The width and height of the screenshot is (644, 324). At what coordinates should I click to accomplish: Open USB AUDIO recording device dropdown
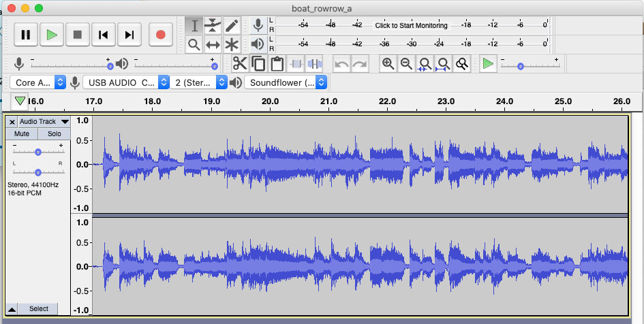coord(125,82)
